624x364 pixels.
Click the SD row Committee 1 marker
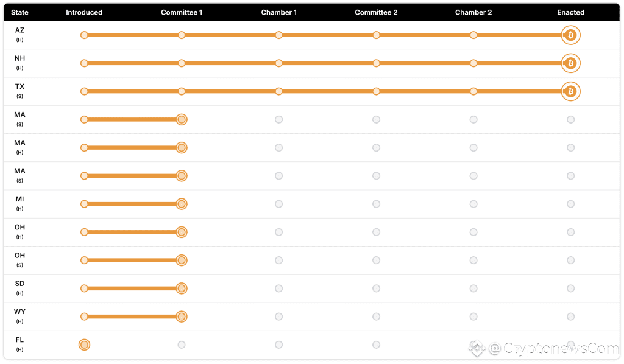pyautogui.click(x=181, y=289)
